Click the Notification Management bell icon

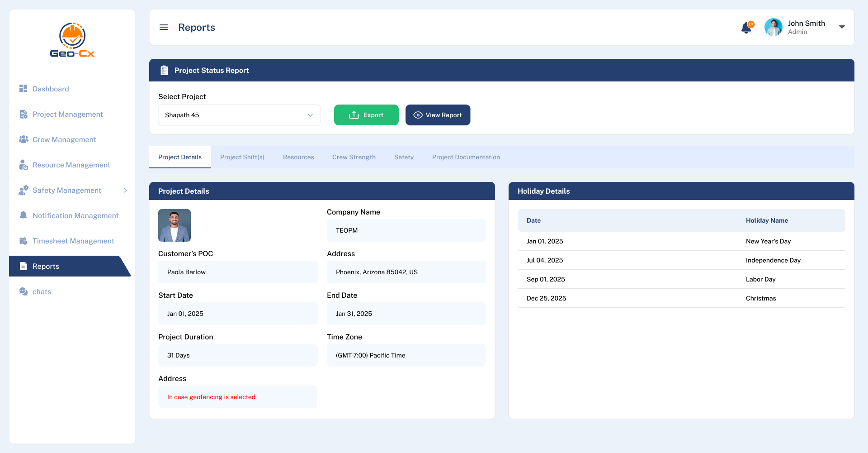point(24,215)
